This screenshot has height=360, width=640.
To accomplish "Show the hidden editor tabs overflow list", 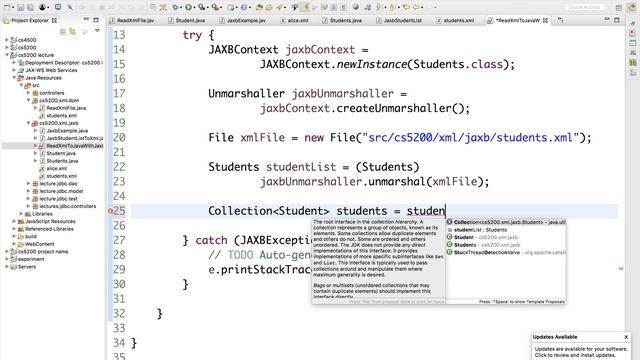I will (560, 20).
